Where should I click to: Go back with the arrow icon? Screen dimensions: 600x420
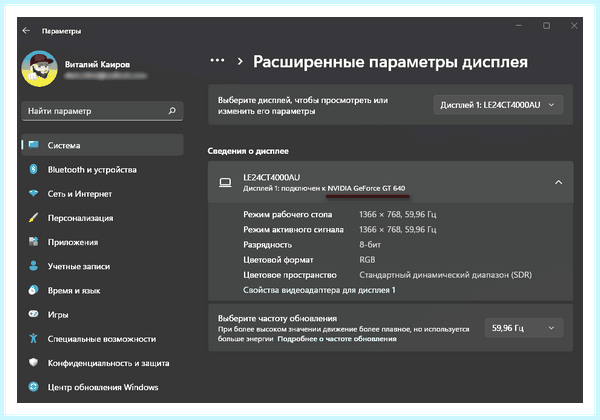[x=26, y=30]
